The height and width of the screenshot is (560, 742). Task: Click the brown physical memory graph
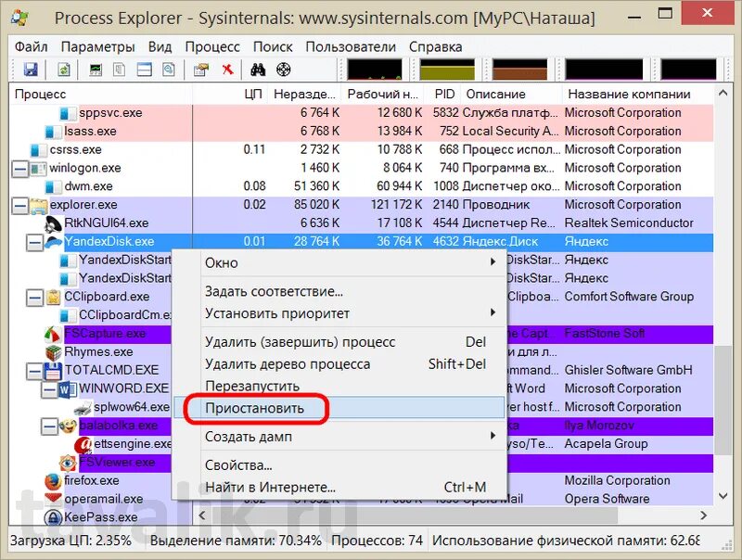(x=519, y=69)
